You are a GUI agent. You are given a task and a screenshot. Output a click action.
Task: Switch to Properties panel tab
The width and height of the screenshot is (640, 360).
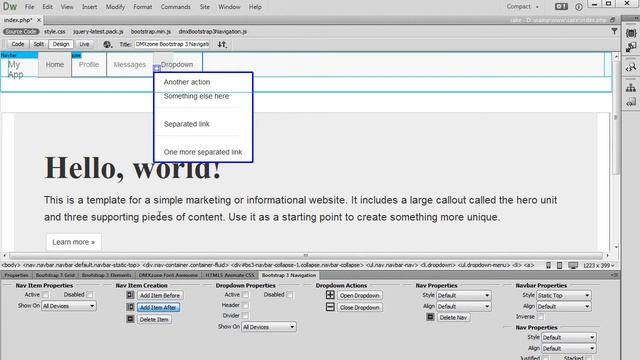tap(16, 275)
